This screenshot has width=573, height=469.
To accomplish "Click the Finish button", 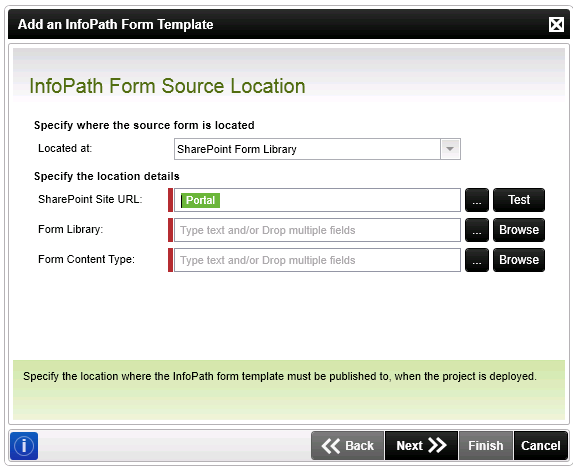I will (x=486, y=446).
